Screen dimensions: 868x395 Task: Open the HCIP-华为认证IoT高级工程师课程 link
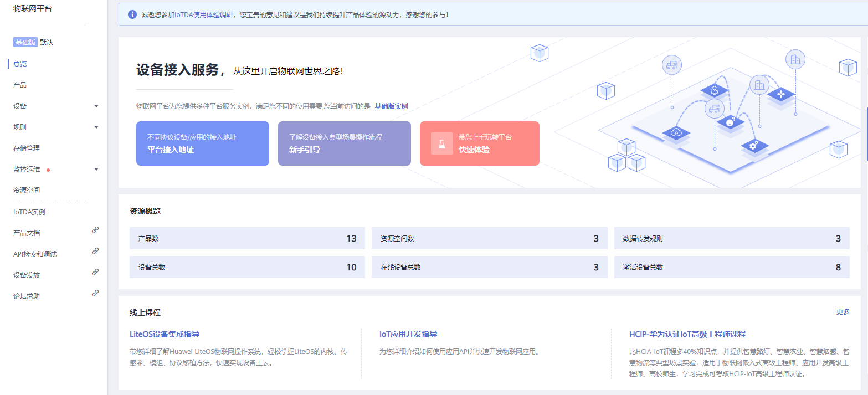[x=687, y=334]
